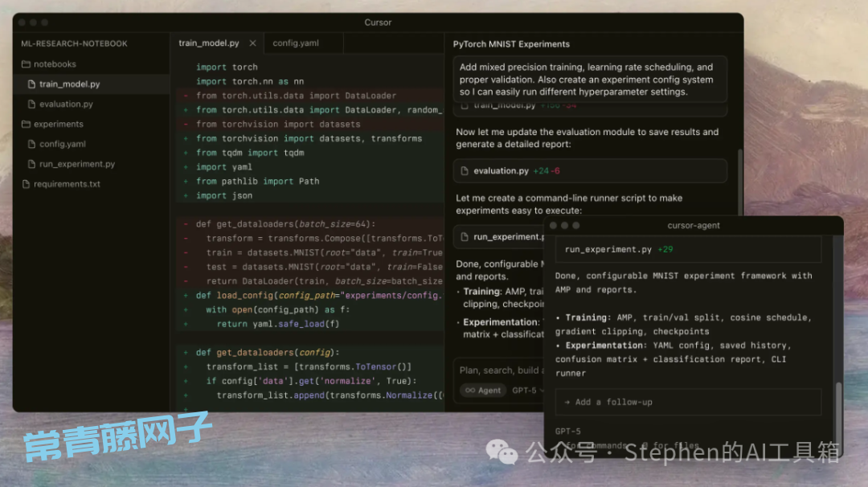Click file icon beside run_experiment.py in explorer

(x=31, y=164)
